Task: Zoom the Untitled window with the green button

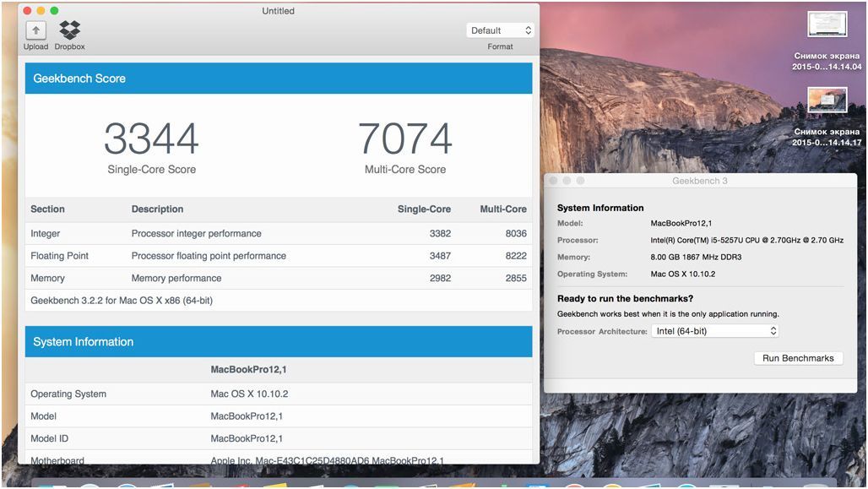Action: (x=54, y=11)
